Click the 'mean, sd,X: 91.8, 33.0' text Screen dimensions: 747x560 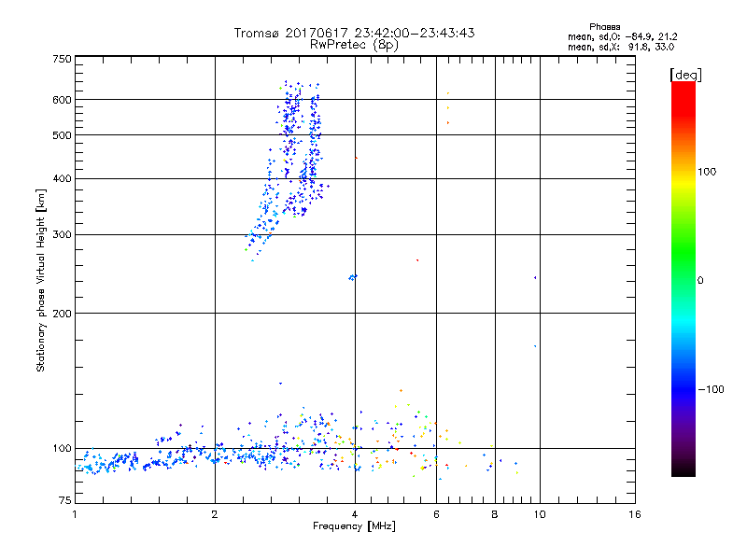(621, 47)
